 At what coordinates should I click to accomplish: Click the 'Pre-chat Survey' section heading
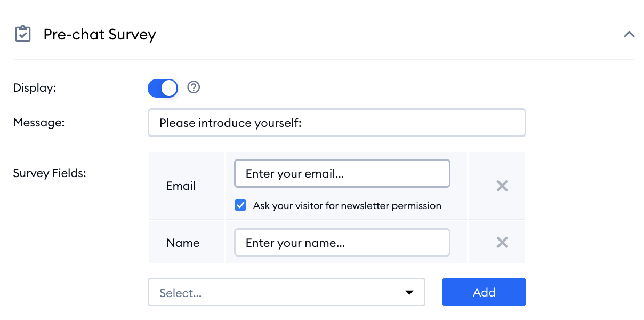(100, 34)
